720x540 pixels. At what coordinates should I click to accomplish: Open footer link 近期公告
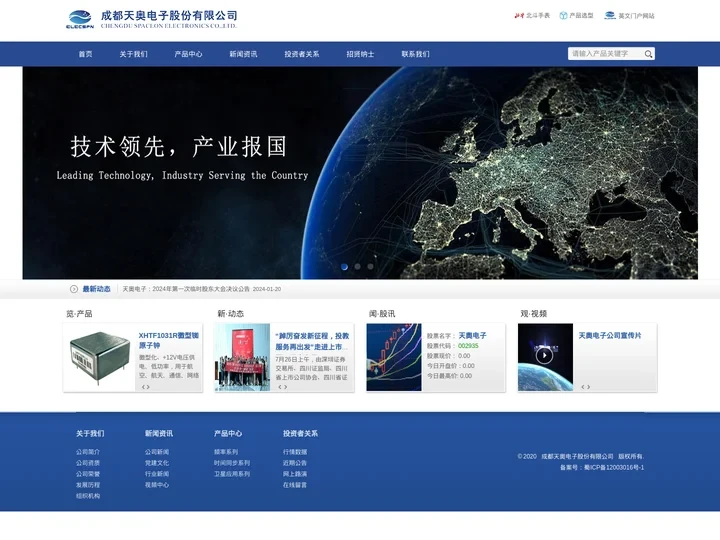[294, 463]
